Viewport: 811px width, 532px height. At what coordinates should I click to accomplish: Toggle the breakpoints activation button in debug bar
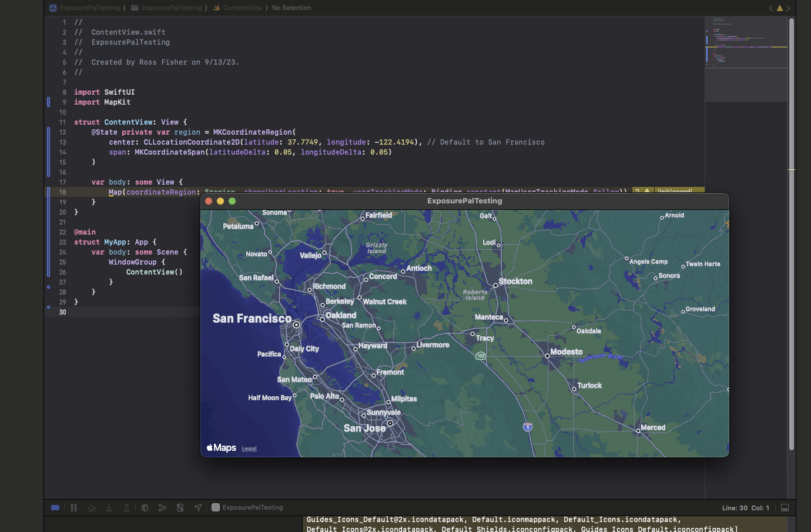[x=55, y=507]
